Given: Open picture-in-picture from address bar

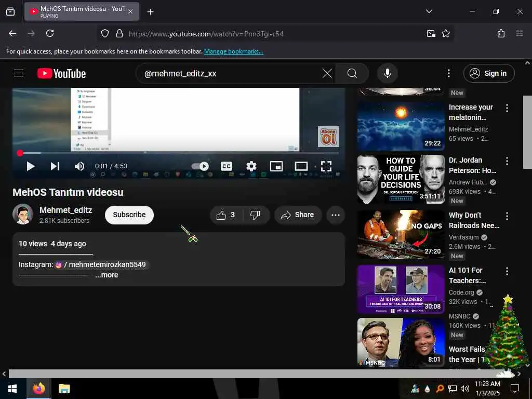Looking at the screenshot, I should click(x=431, y=33).
